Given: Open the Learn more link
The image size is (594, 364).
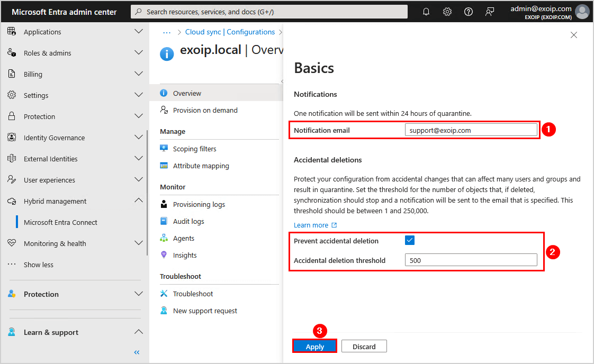Looking at the screenshot, I should point(315,225).
